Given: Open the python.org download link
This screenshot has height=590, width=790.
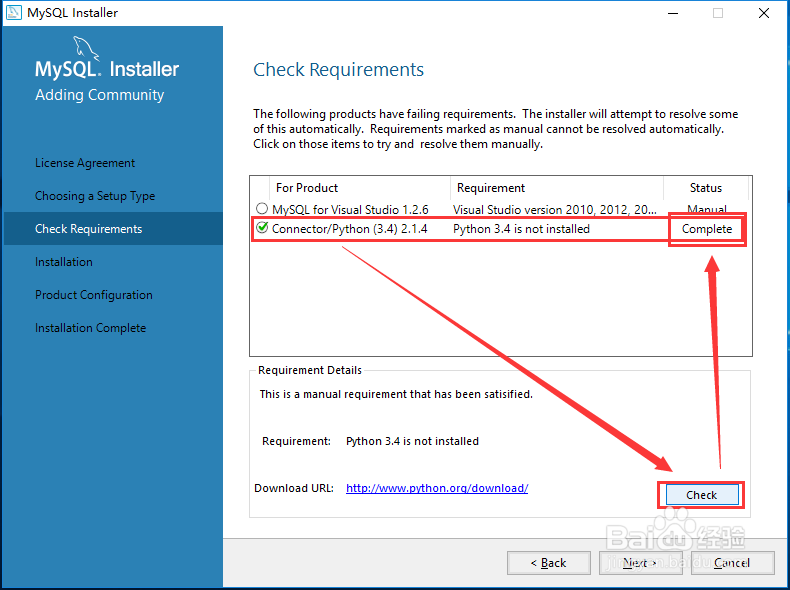Looking at the screenshot, I should coord(437,488).
